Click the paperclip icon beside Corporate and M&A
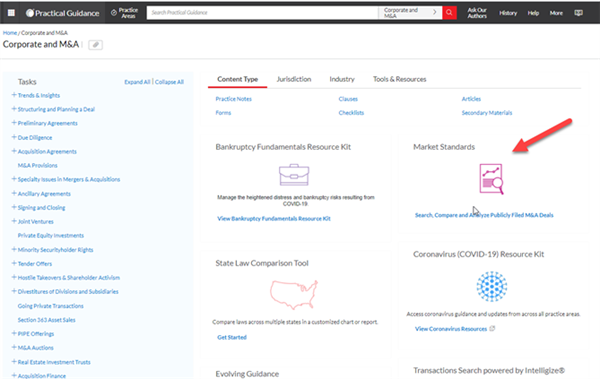 [96, 45]
